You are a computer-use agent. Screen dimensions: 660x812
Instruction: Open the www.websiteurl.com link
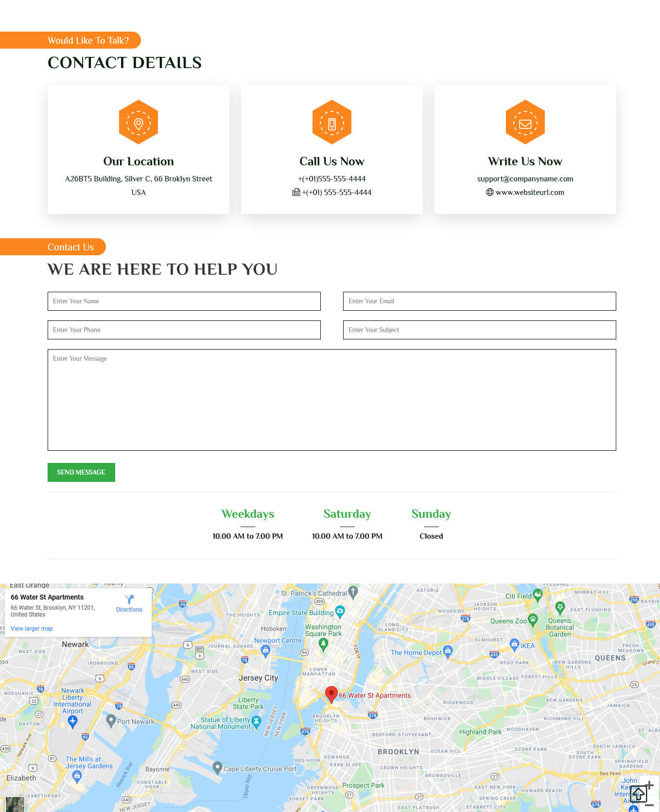[x=530, y=193]
